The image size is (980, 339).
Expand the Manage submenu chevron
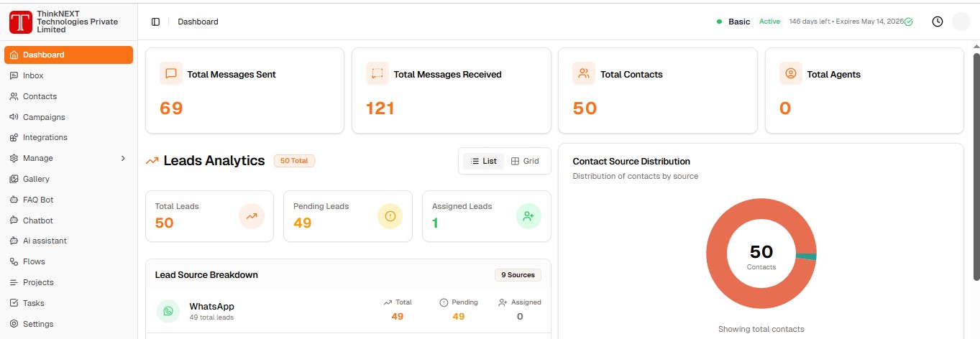[123, 158]
